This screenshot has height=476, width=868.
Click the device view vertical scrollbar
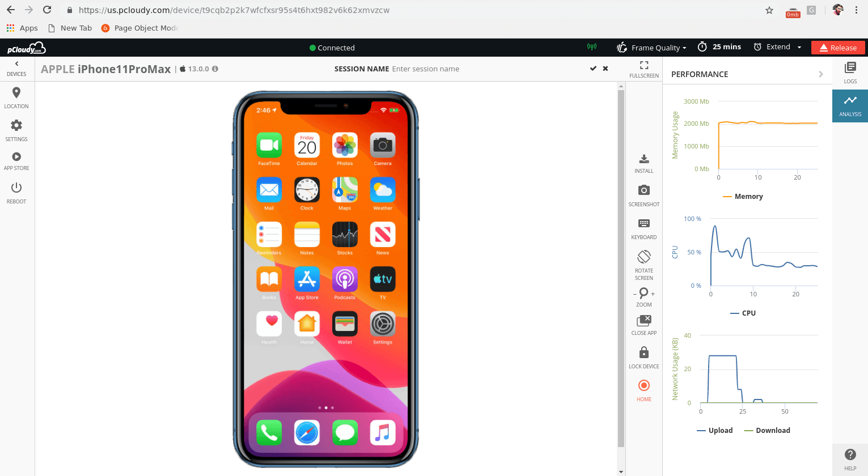click(621, 268)
